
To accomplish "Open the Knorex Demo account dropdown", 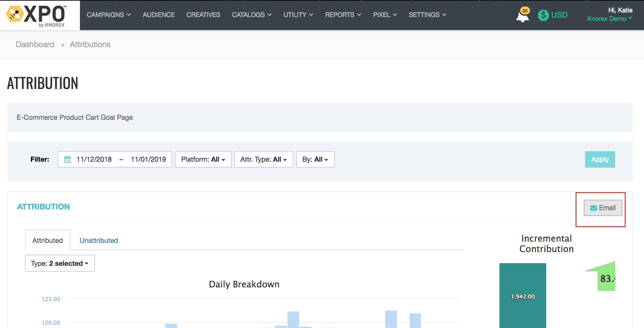I will pyautogui.click(x=609, y=19).
